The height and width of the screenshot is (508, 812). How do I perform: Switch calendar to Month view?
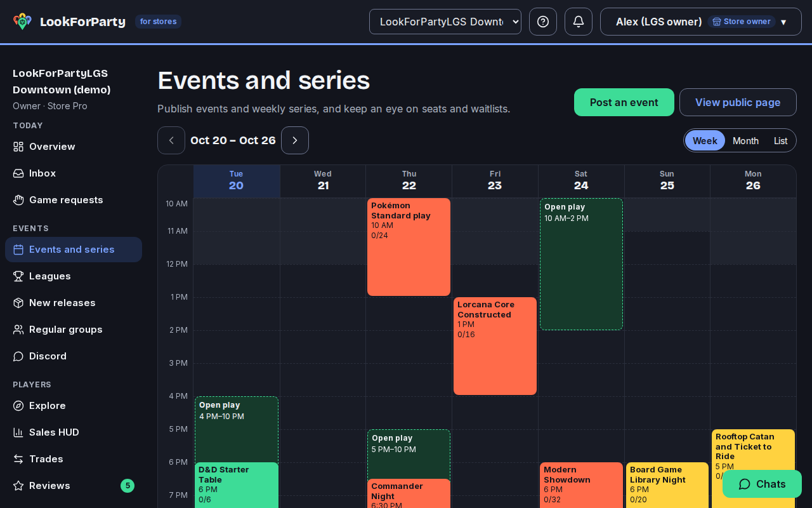[745, 140]
